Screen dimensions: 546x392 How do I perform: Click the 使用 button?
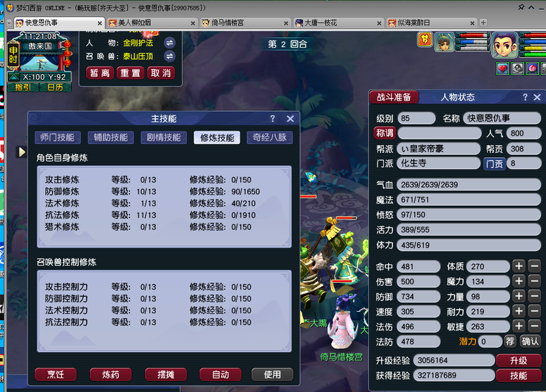pos(272,374)
